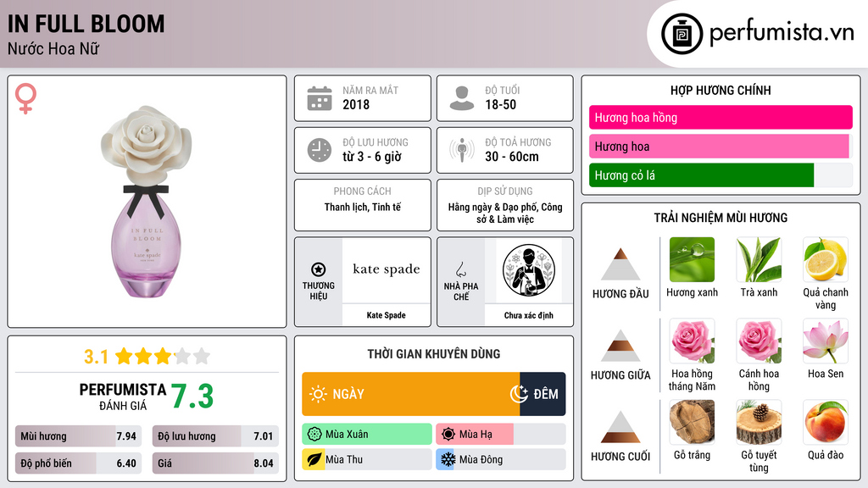Click the pink female gender symbol
The image size is (868, 488).
(x=25, y=98)
